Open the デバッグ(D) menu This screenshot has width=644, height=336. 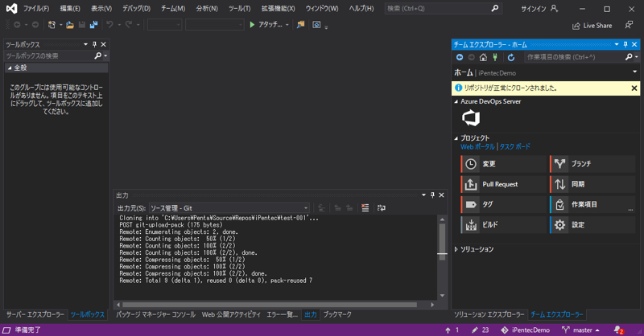[136, 9]
